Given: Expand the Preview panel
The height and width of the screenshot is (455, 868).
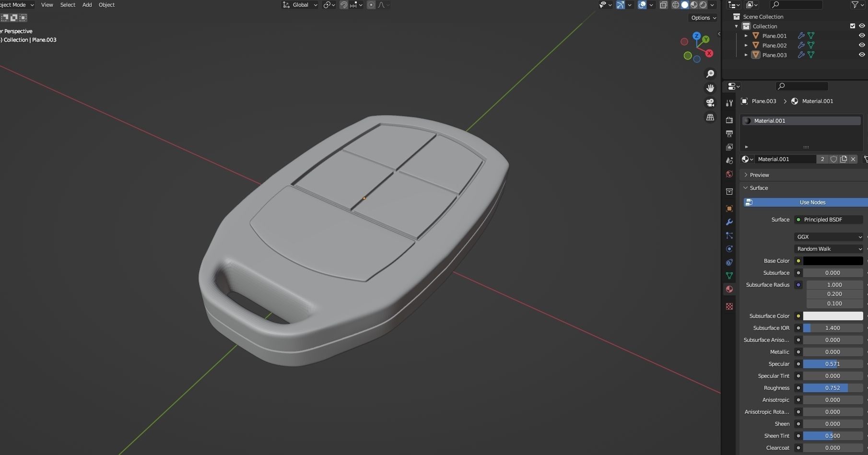Looking at the screenshot, I should tap(760, 175).
